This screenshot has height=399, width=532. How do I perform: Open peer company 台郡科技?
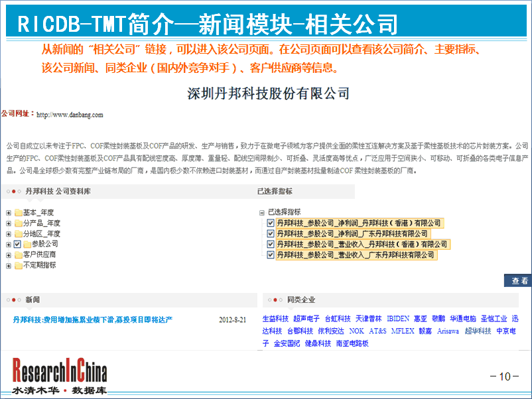(x=300, y=331)
